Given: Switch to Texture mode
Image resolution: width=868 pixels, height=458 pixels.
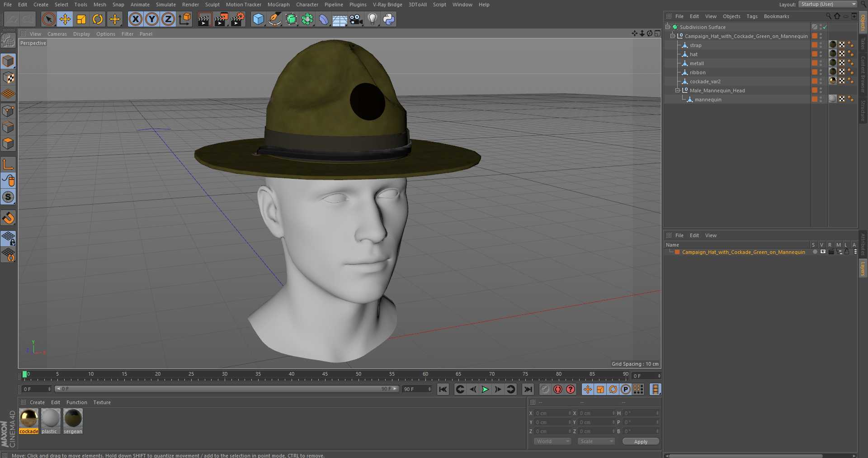Looking at the screenshot, I should [x=8, y=77].
